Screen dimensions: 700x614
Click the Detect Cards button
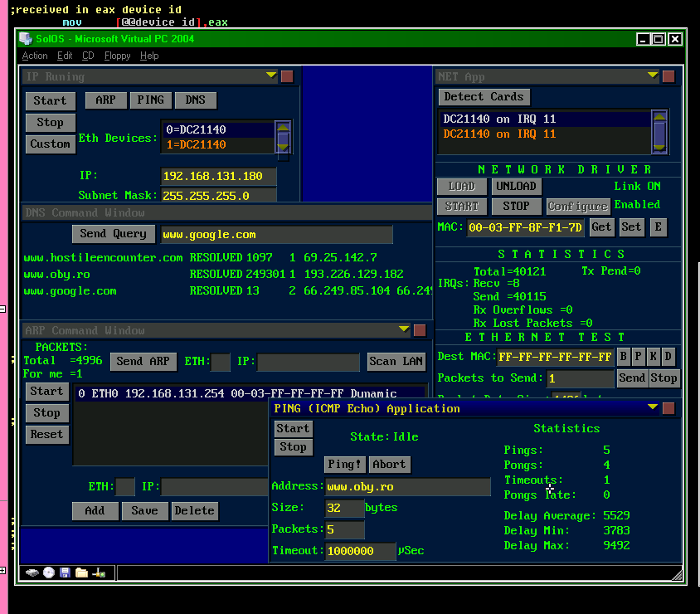pyautogui.click(x=484, y=97)
